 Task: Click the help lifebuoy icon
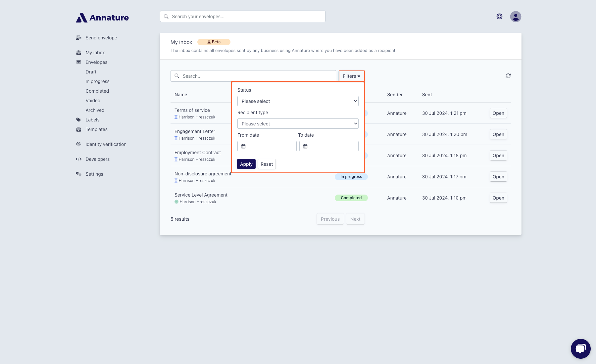pos(499,17)
